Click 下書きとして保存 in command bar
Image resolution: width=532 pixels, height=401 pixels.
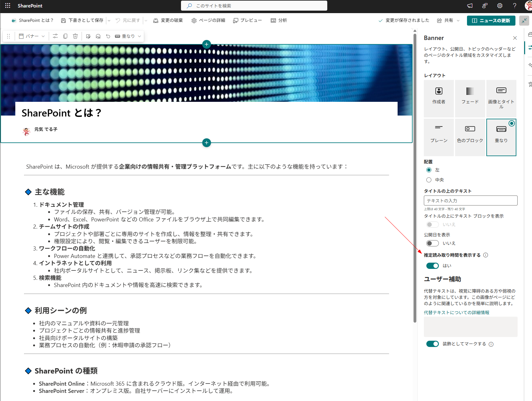tap(82, 21)
